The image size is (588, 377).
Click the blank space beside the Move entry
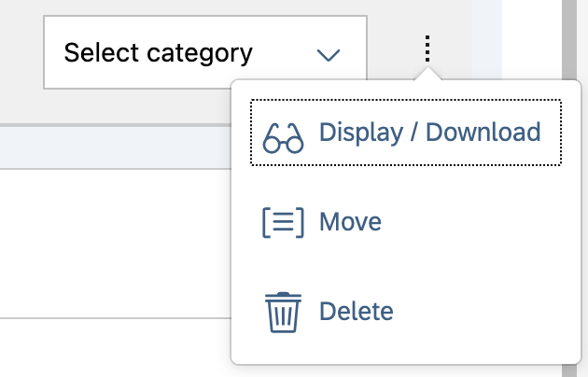coord(476,222)
